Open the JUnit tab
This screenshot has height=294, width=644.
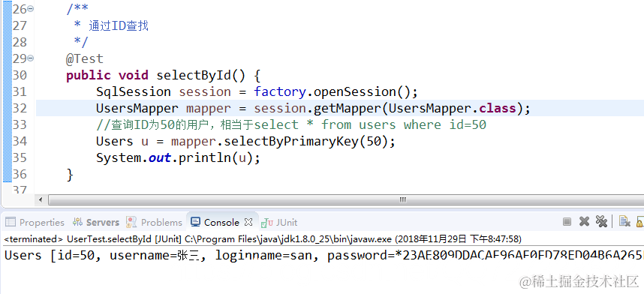point(279,223)
